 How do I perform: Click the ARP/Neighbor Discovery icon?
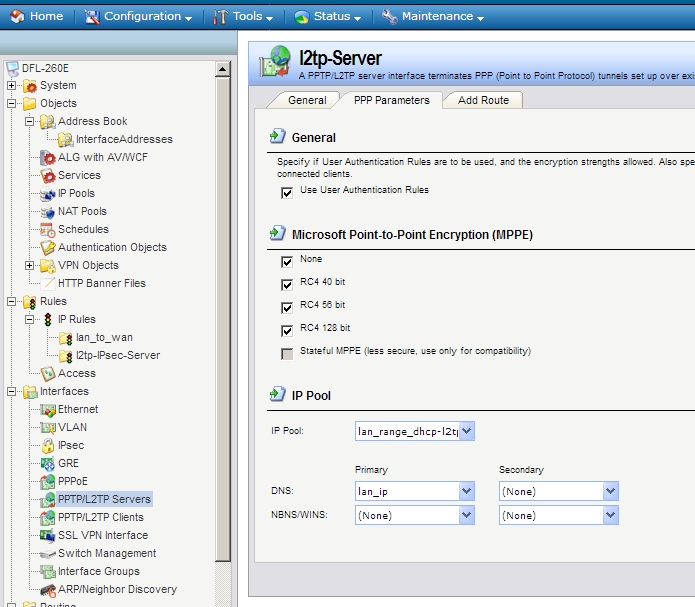coord(48,590)
